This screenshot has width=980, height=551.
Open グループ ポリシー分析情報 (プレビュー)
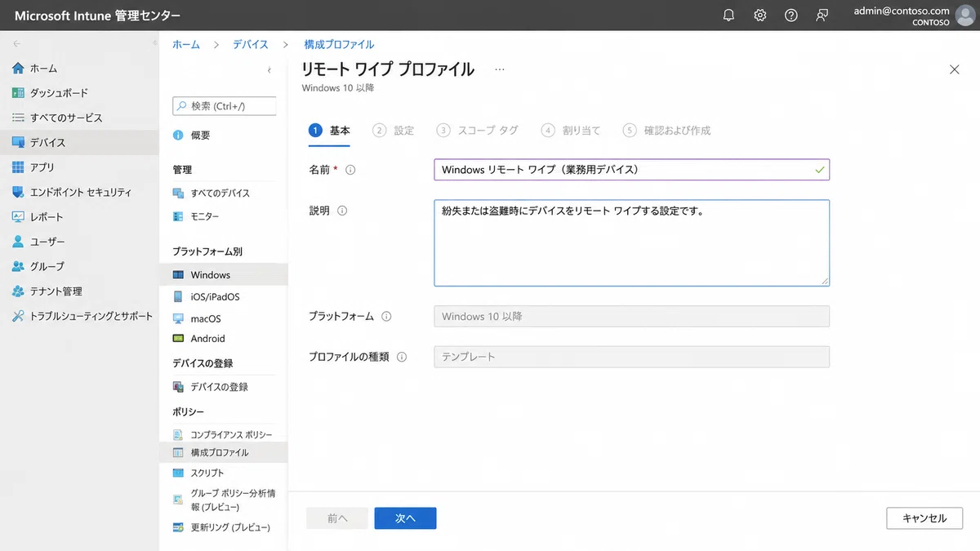pos(224,500)
